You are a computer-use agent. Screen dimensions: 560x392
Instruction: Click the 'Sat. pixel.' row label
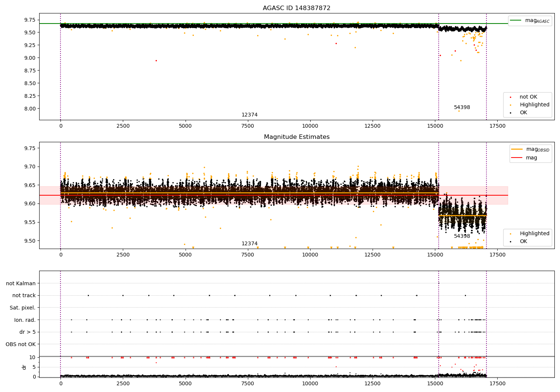23,308
